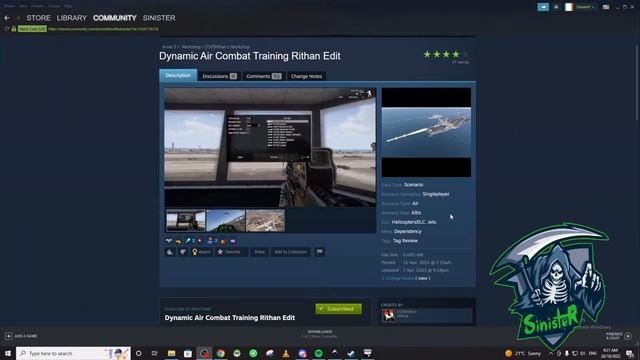Click the Share button
640x360 pixels.
(260, 252)
